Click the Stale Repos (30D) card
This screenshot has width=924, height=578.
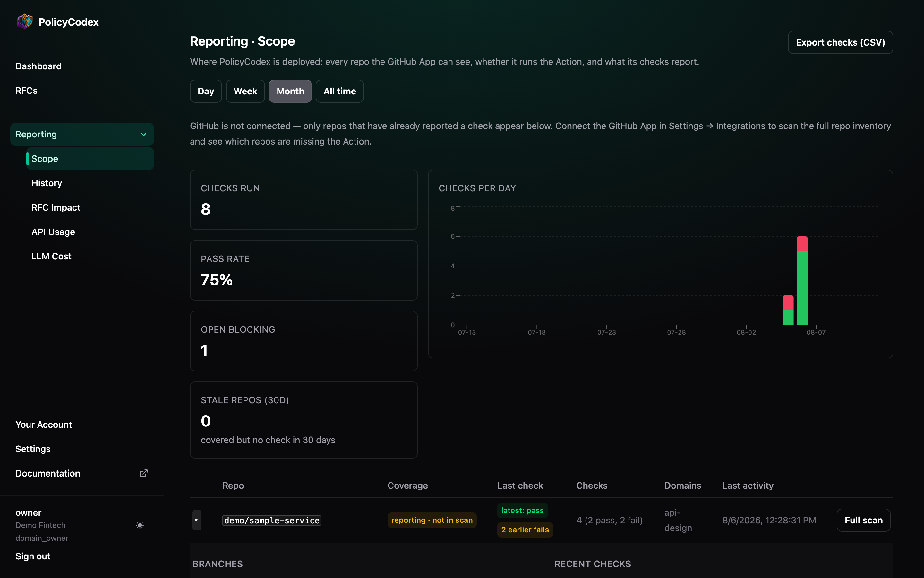[304, 420]
